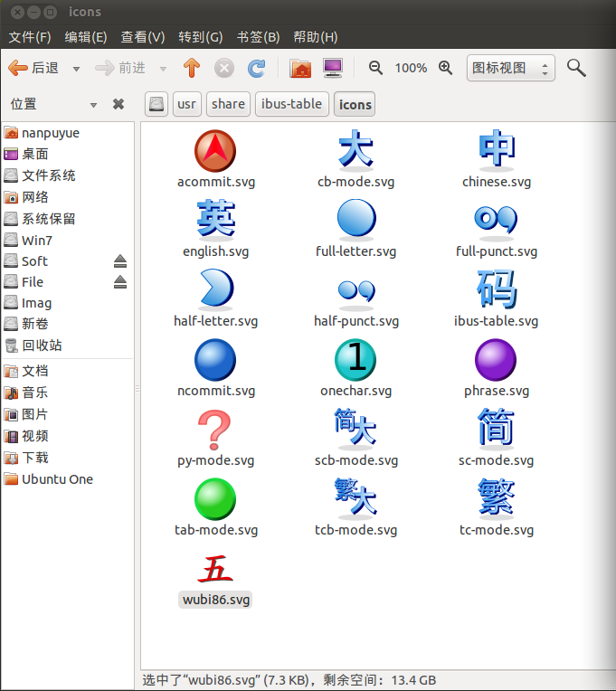Open the 编辑(E) menu
The image size is (616, 691).
(86, 37)
